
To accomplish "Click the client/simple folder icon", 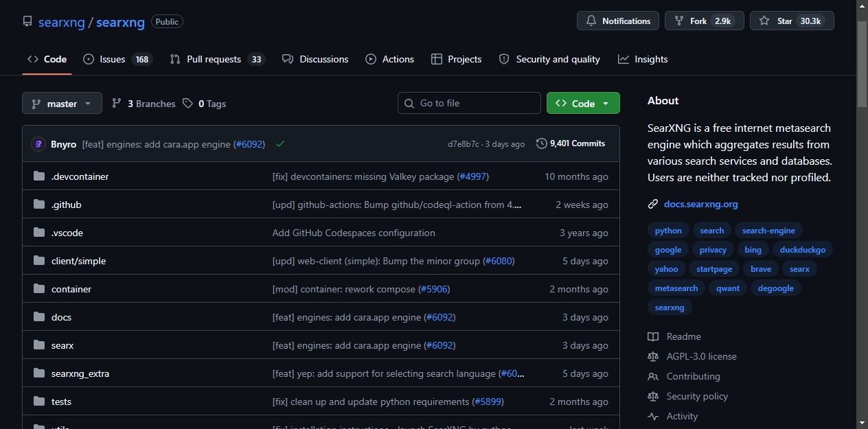I will tap(39, 261).
